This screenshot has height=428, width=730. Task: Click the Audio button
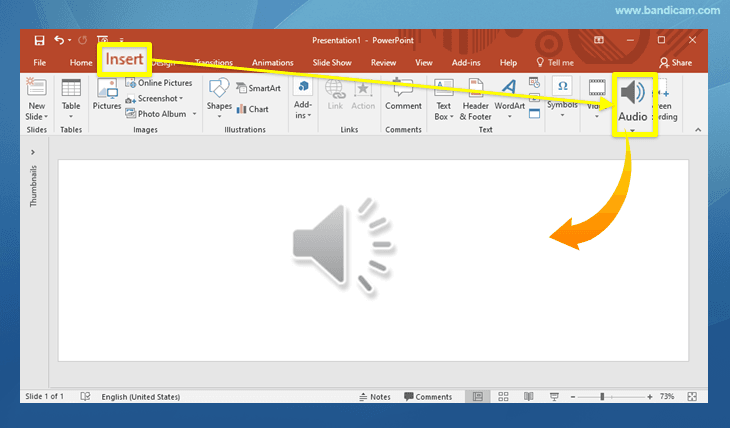coord(633,101)
